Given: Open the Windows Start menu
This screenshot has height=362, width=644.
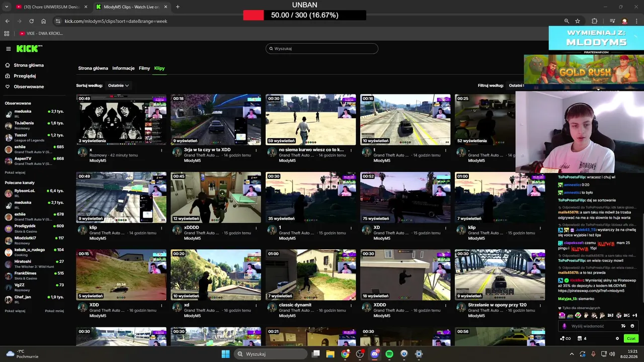Looking at the screenshot, I should pos(225,354).
